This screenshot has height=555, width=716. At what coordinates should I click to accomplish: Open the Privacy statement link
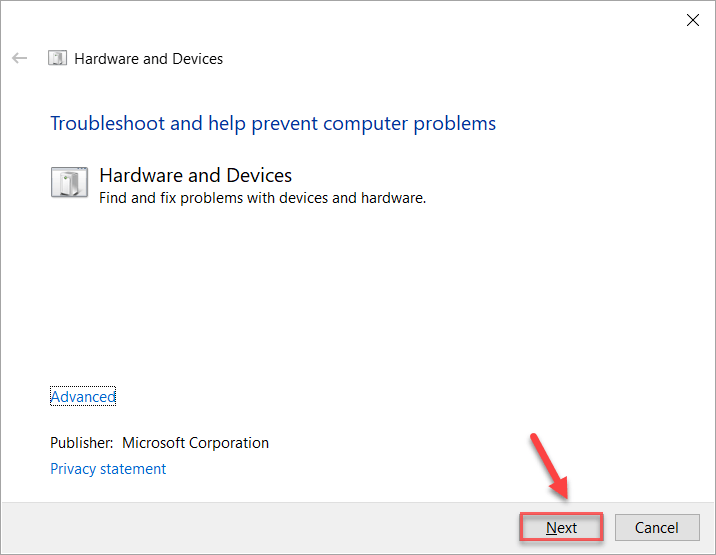pyautogui.click(x=108, y=469)
